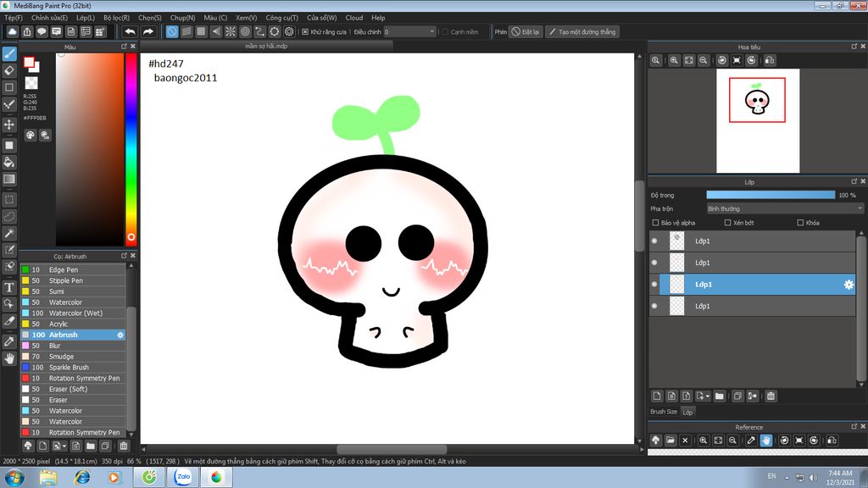Toggle the Khử răng cưa checkbox
Viewport: 868px width, 488px height.
click(x=305, y=32)
